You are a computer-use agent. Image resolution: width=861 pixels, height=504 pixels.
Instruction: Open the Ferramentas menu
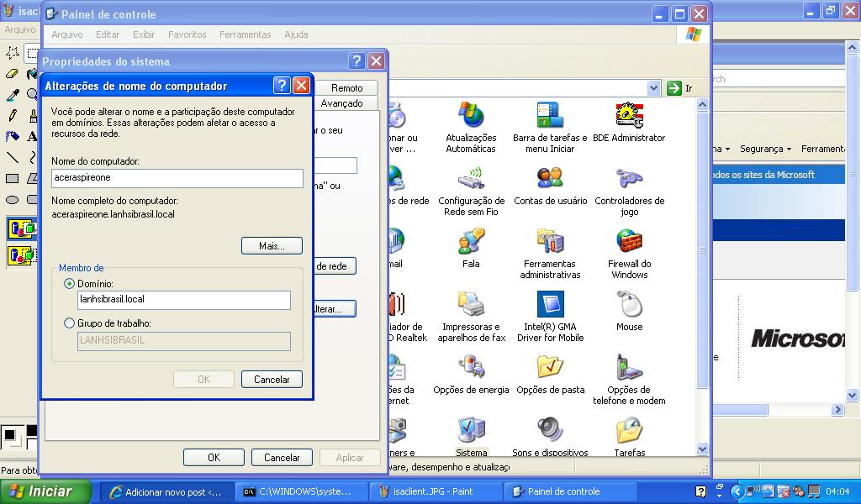(x=245, y=34)
